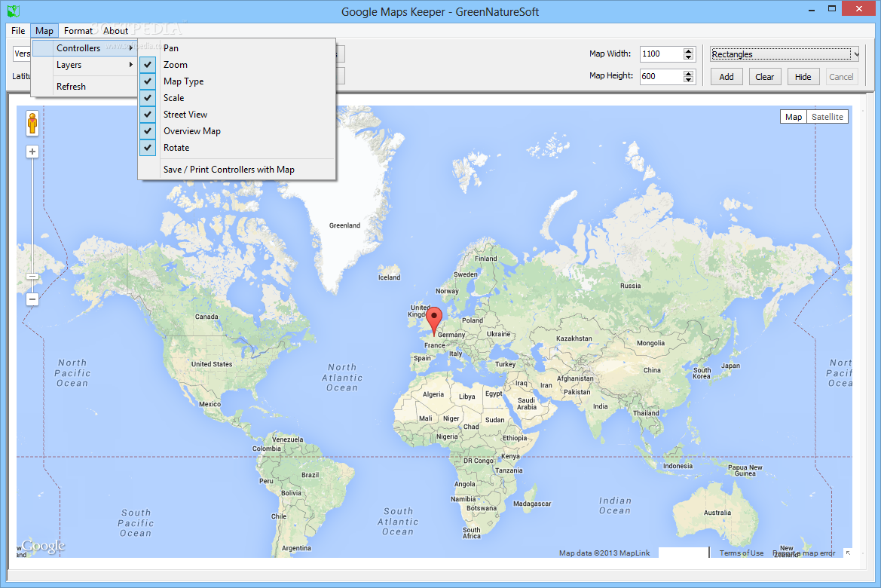Click the Iceland label on map
Viewport: 881px width, 588px height.
[x=390, y=277]
